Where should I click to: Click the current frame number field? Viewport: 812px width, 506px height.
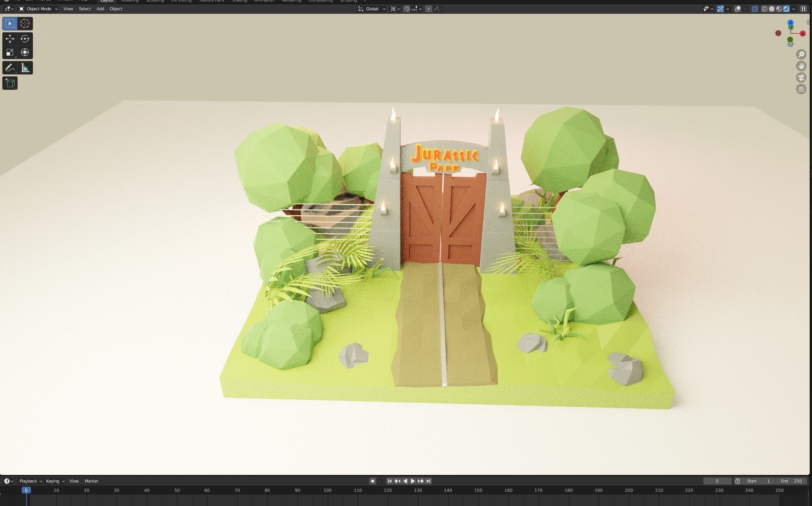pos(717,481)
